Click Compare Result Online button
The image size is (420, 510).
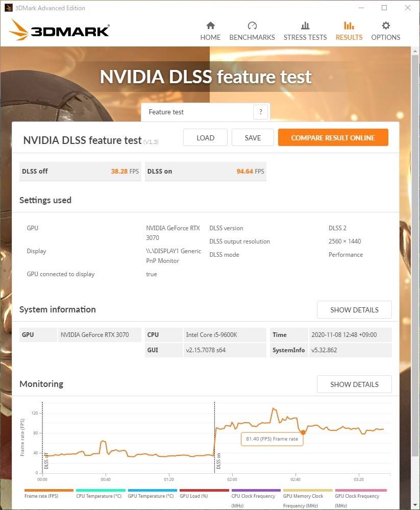pyautogui.click(x=333, y=138)
